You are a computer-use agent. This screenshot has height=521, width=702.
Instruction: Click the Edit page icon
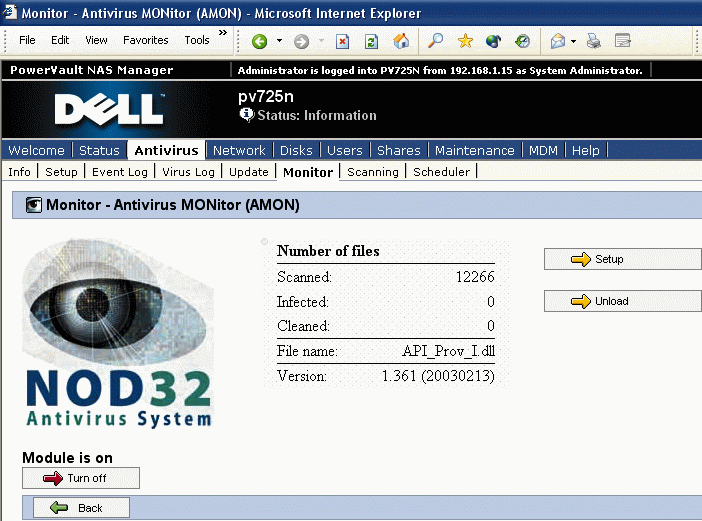622,41
